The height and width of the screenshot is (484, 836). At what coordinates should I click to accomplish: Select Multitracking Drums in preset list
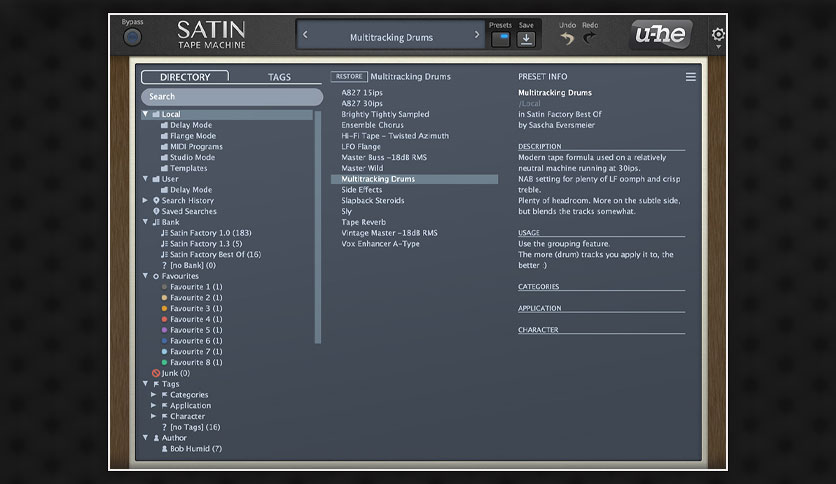414,179
